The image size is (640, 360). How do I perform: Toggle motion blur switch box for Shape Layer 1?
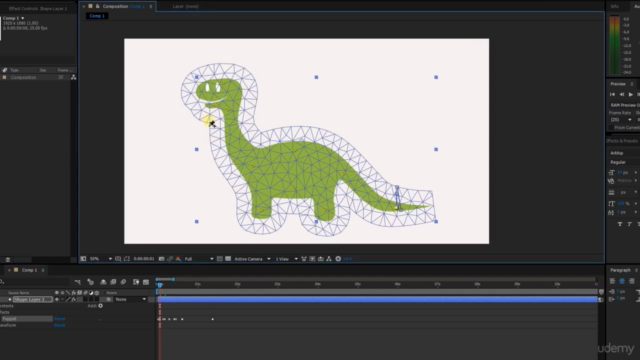pos(85,299)
